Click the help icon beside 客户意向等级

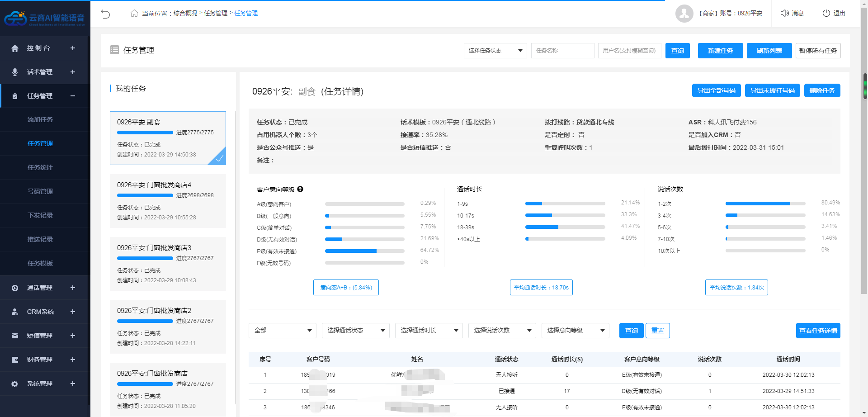(300, 190)
